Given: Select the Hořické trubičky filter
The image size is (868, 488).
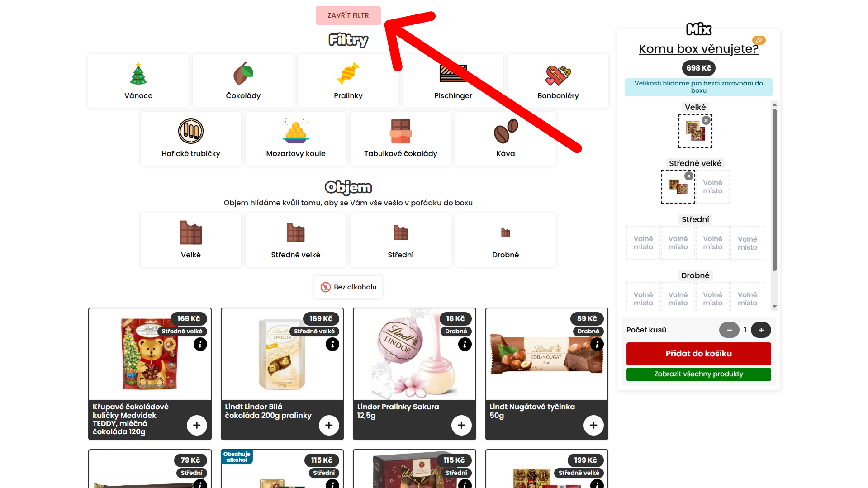Looking at the screenshot, I should (x=191, y=139).
